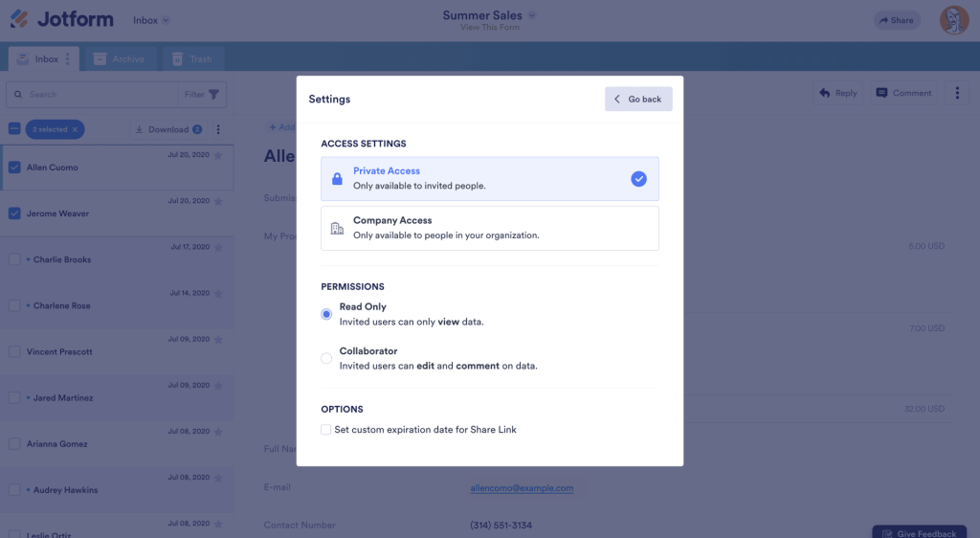Open the three-dot menu beside Comment
980x538 pixels.
click(957, 93)
